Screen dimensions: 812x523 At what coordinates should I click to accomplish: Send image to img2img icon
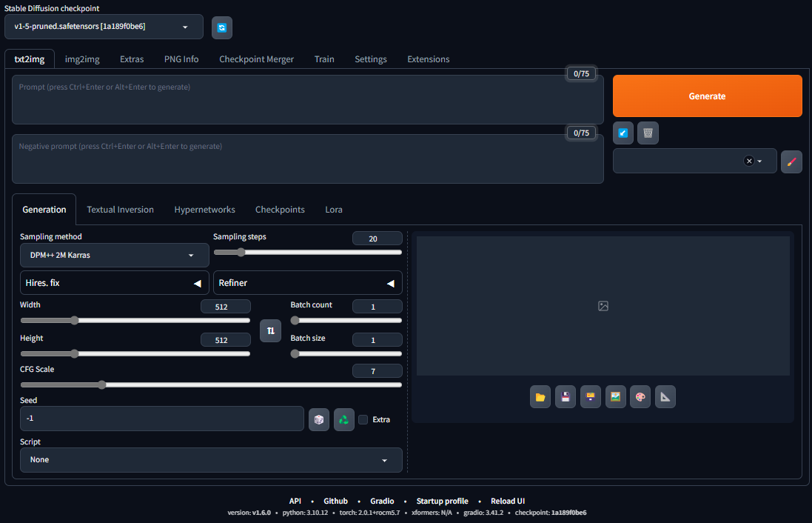point(615,397)
